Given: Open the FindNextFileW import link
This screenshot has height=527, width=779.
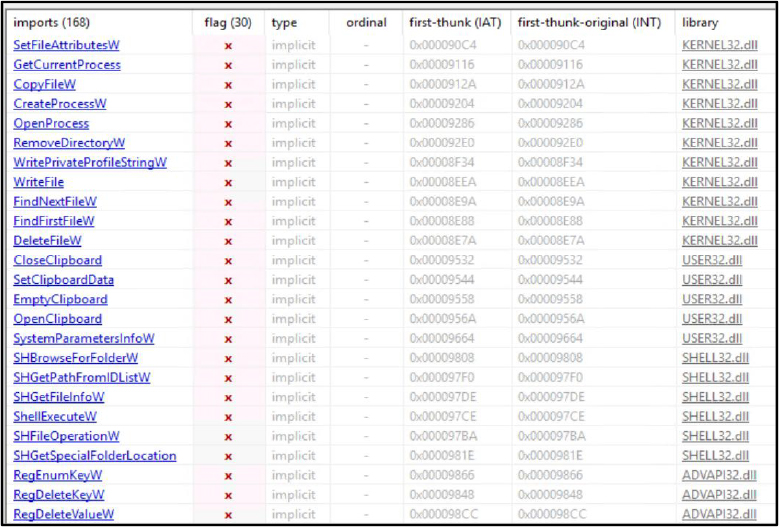Looking at the screenshot, I should pyautogui.click(x=55, y=202).
